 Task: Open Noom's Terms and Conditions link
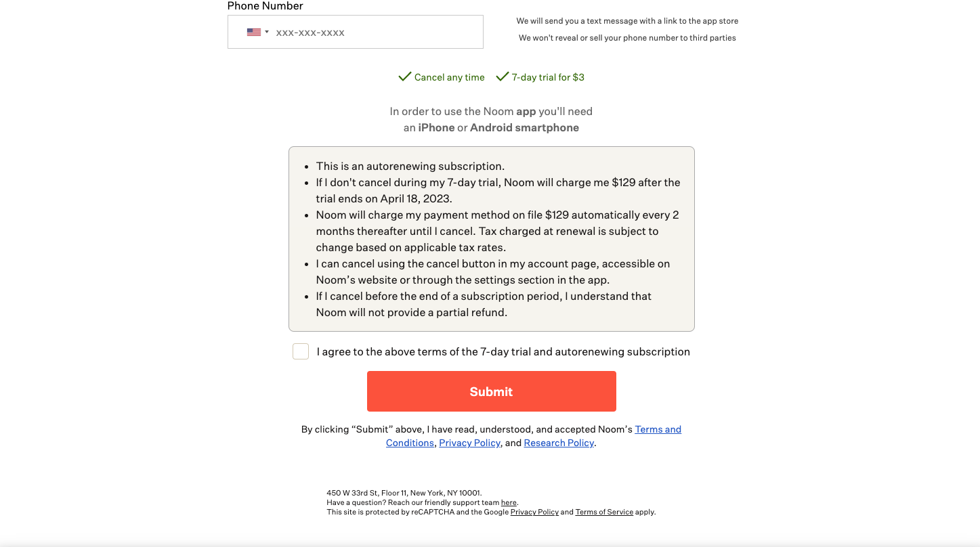tap(658, 429)
